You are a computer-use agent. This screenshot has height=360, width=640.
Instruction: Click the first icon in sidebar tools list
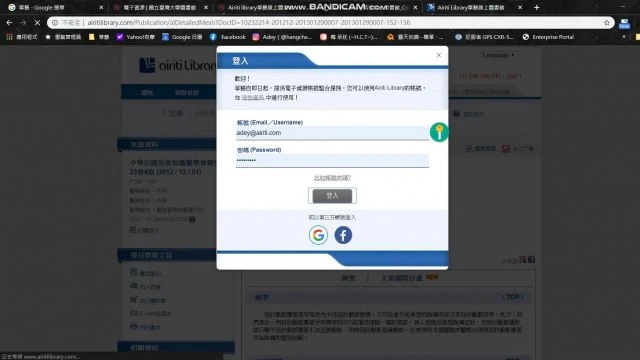pyautogui.click(x=133, y=272)
